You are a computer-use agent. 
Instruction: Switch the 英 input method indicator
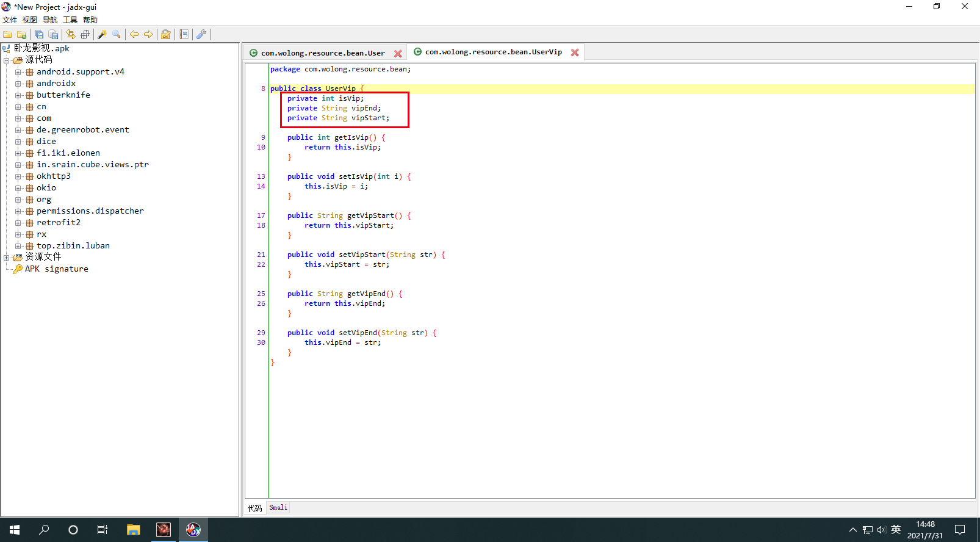pyautogui.click(x=896, y=530)
